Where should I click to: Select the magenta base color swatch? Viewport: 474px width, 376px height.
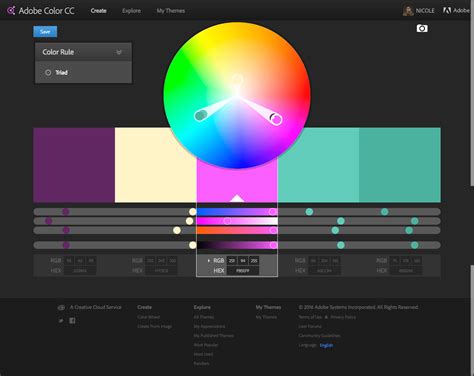237,183
